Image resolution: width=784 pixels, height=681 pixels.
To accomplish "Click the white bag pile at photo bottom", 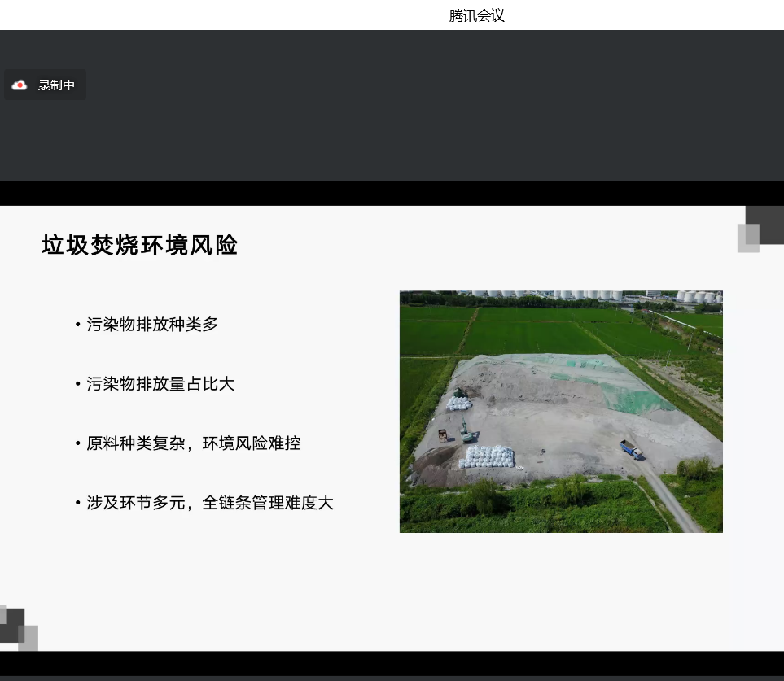I will [x=487, y=457].
